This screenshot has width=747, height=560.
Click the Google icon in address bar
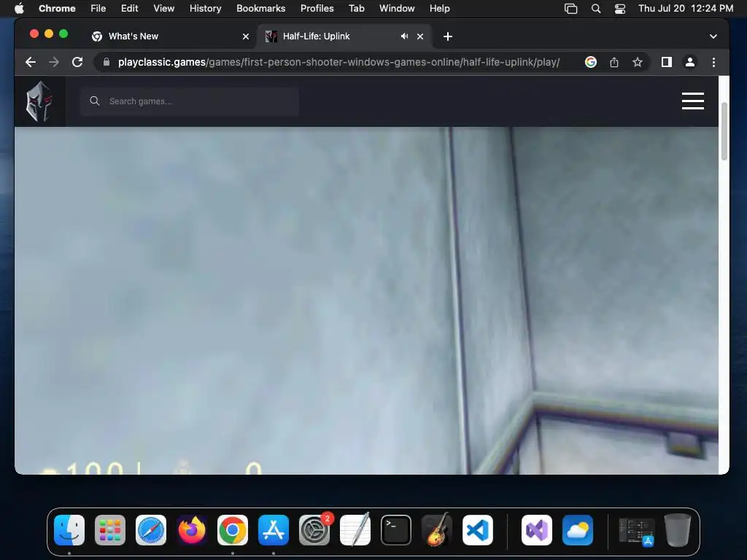click(x=591, y=62)
